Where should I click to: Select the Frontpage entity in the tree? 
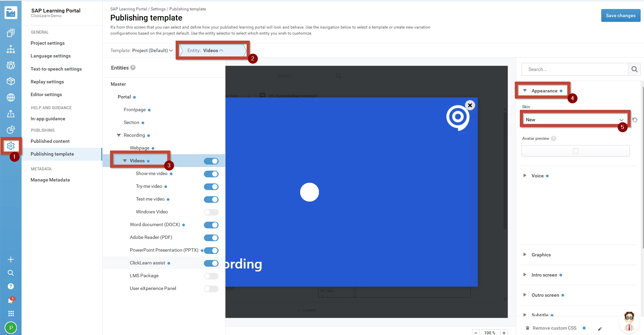click(135, 110)
